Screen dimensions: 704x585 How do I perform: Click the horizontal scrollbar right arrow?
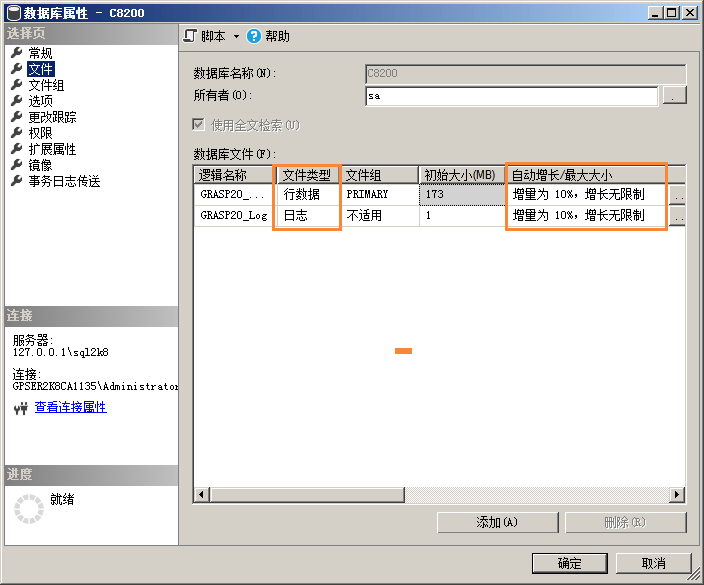(x=677, y=495)
